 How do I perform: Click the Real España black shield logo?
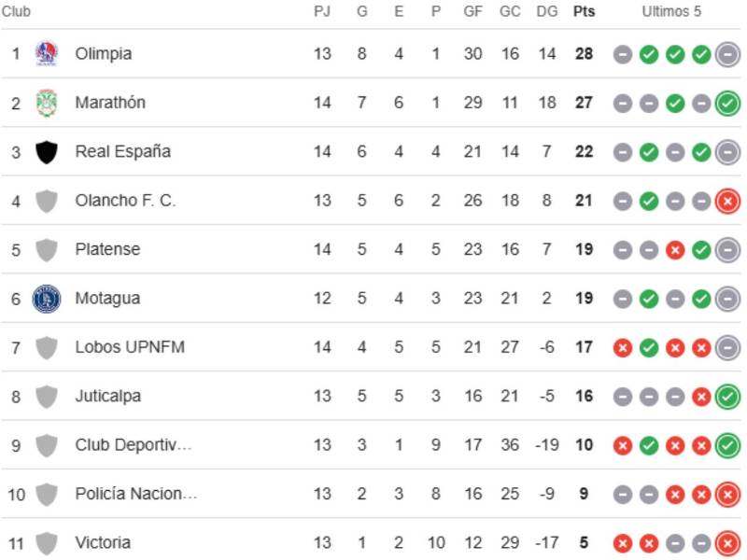click(45, 151)
